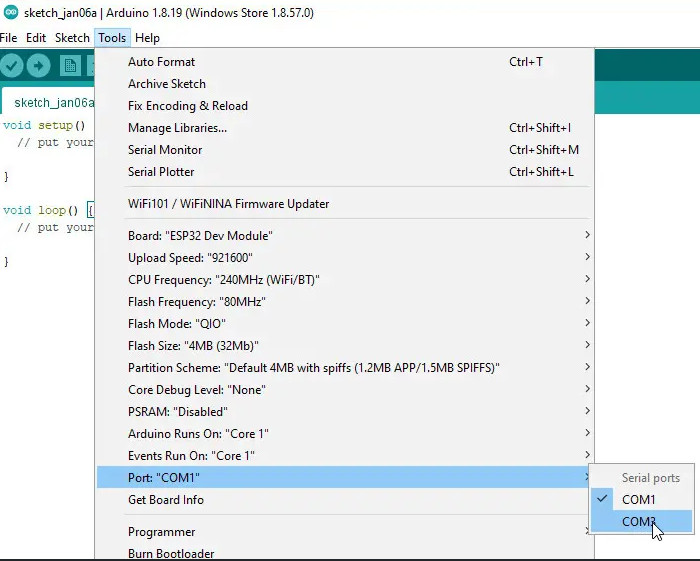Click the Verify checkmark toolbar button
The image size is (700, 561).
pyautogui.click(x=12, y=66)
